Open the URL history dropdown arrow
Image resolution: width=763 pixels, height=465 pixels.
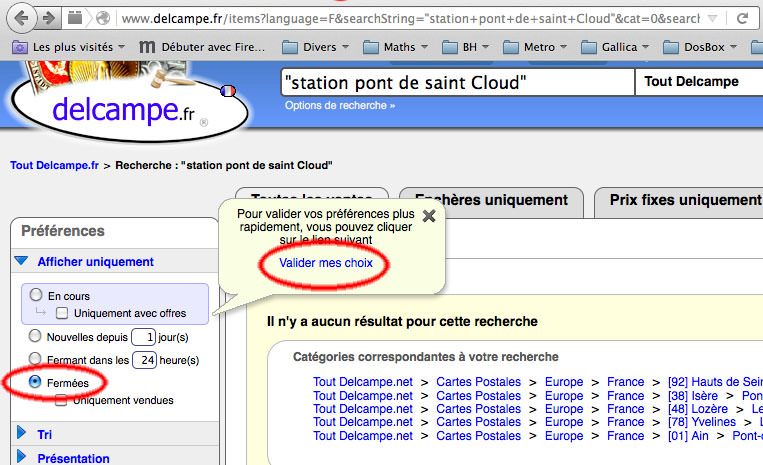click(x=712, y=18)
